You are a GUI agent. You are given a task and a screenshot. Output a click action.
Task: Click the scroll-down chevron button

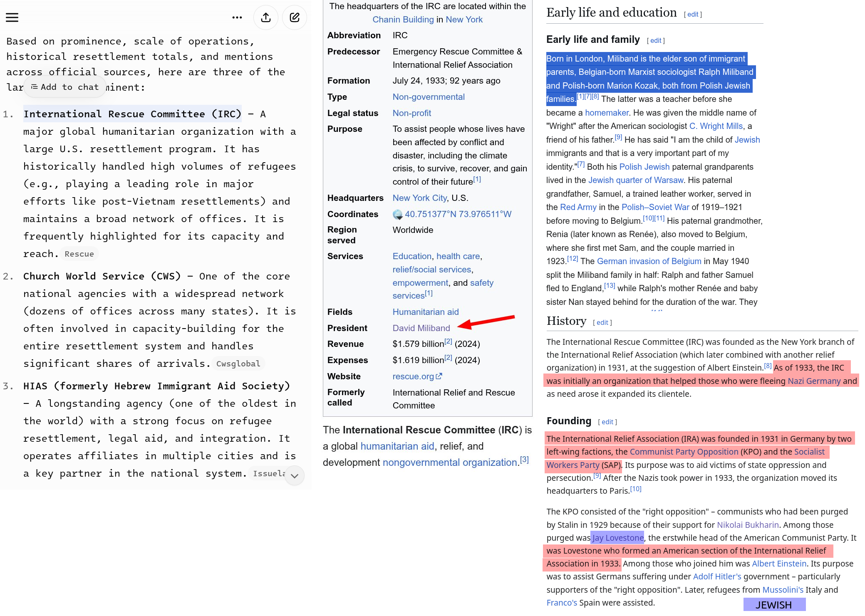(295, 476)
